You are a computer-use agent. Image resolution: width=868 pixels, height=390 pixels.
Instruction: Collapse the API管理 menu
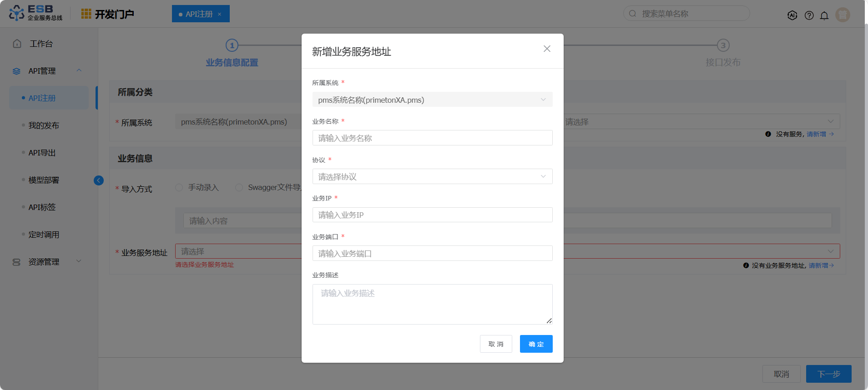tap(79, 70)
